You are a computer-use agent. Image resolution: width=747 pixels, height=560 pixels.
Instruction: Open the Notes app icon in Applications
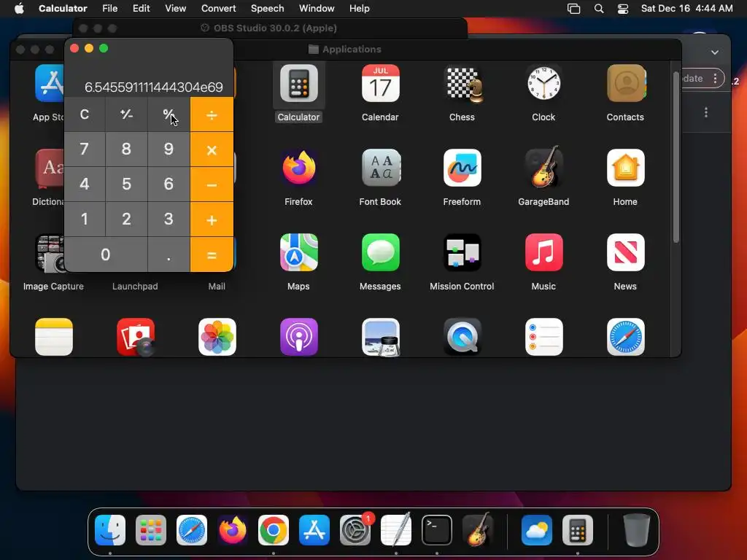pyautogui.click(x=54, y=337)
